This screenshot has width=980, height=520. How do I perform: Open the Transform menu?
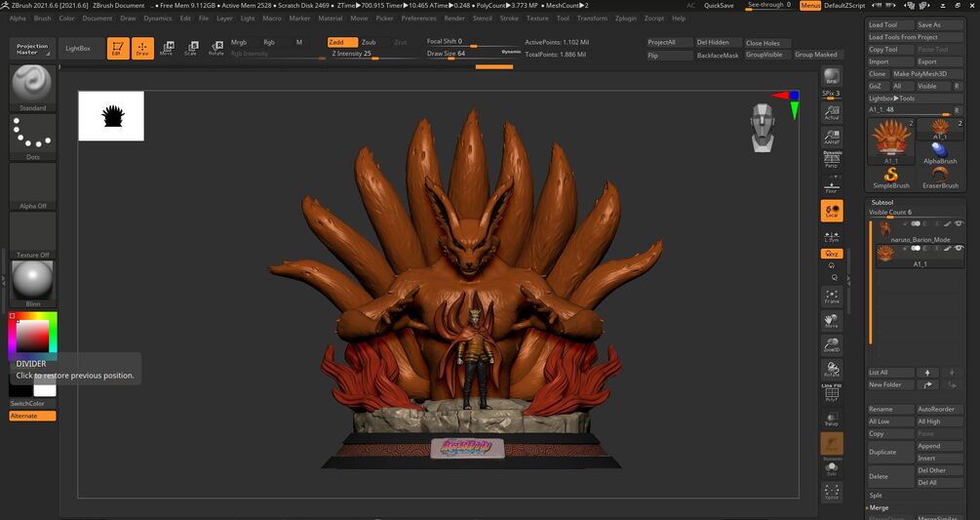[592, 19]
